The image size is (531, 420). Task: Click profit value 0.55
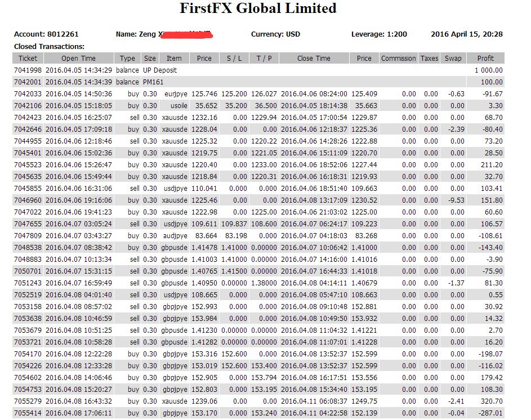[496, 294]
